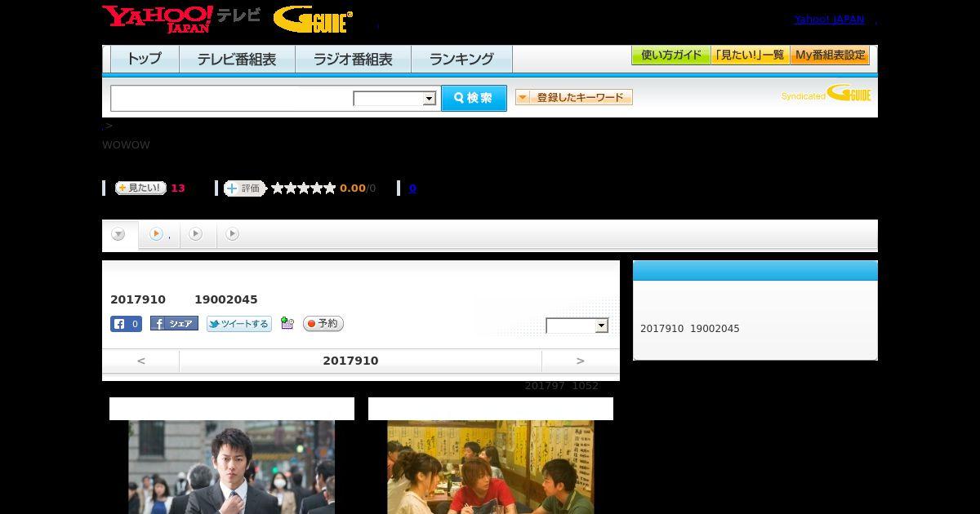The image size is (980, 514).
Task: Focus the program search text field
Action: tap(232, 98)
